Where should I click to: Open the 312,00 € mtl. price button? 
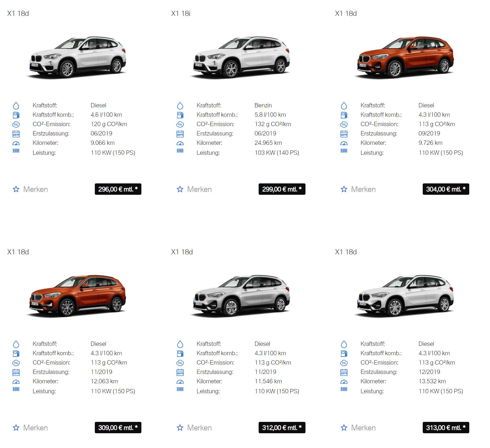[282, 428]
